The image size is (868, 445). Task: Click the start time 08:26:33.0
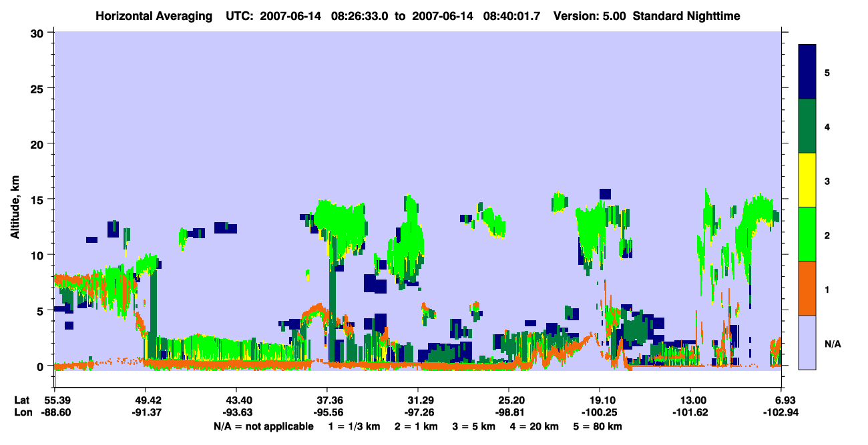click(359, 15)
